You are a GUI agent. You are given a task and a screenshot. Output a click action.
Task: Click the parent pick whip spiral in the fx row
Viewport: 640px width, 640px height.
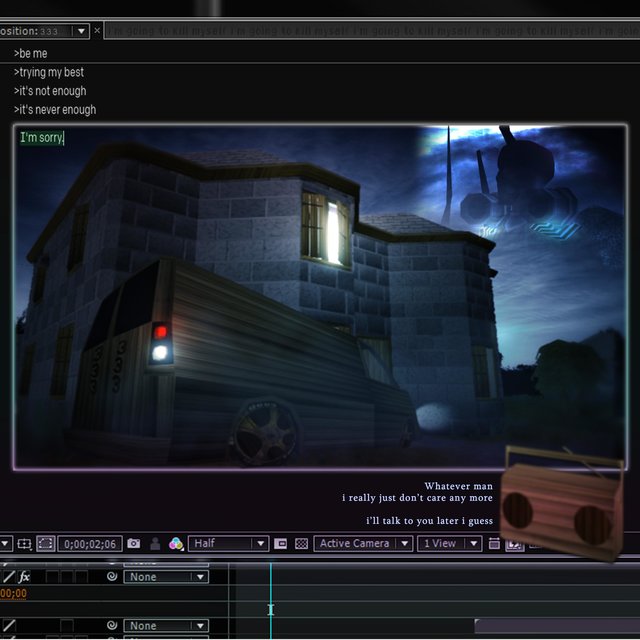pos(112,576)
